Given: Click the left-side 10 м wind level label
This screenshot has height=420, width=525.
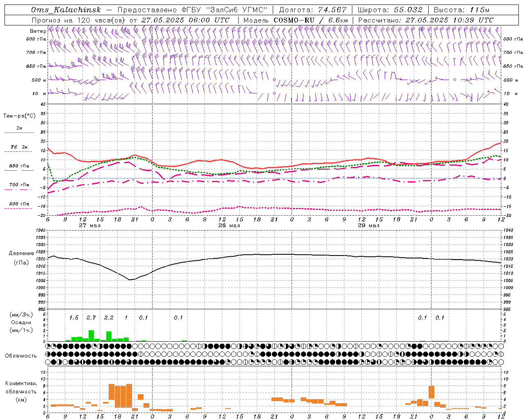Looking at the screenshot, I should (39, 94).
